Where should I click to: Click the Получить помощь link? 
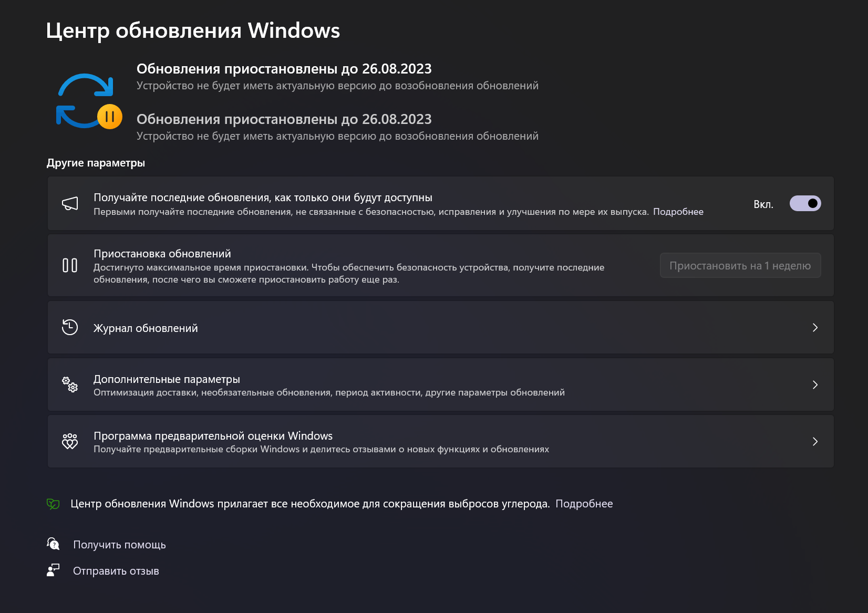point(119,545)
